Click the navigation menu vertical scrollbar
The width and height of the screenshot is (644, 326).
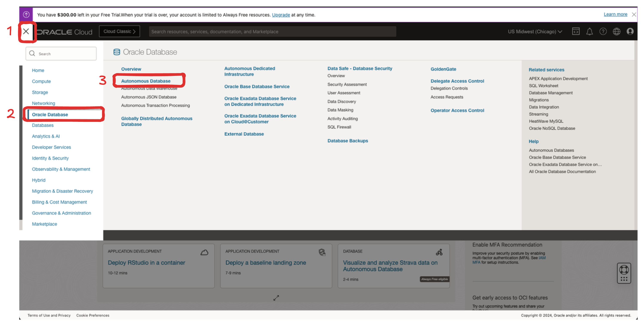pos(21,143)
